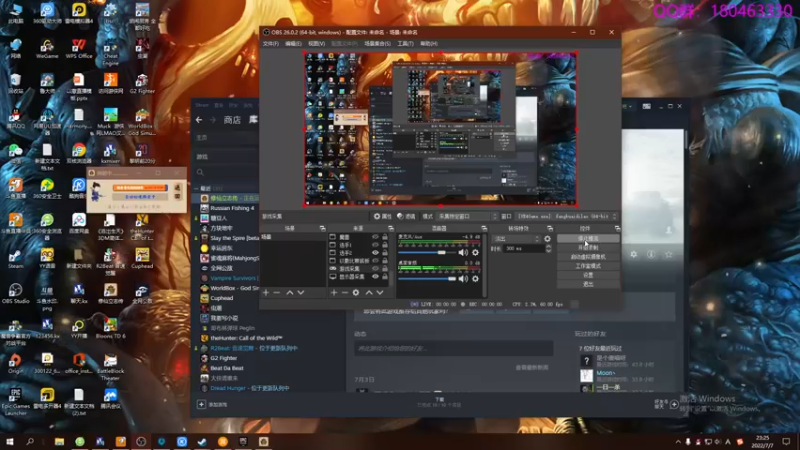Pop out the 来源 dock panel
Viewport: 800px width, 450px height.
pyautogui.click(x=390, y=229)
